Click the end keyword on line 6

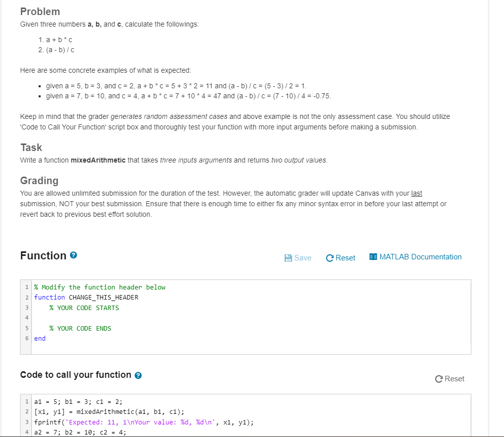(x=39, y=338)
